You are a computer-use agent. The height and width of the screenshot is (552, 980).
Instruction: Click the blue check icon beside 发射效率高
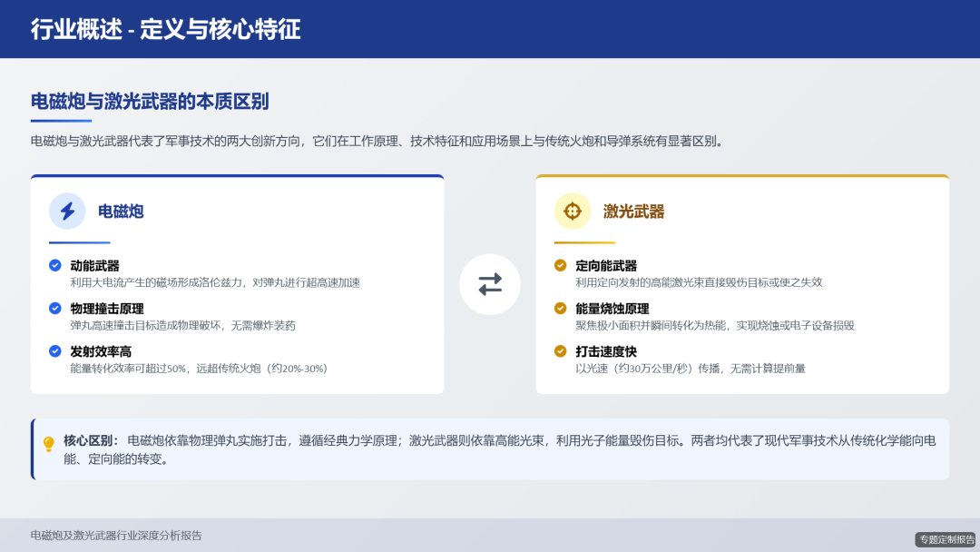pyautogui.click(x=55, y=349)
